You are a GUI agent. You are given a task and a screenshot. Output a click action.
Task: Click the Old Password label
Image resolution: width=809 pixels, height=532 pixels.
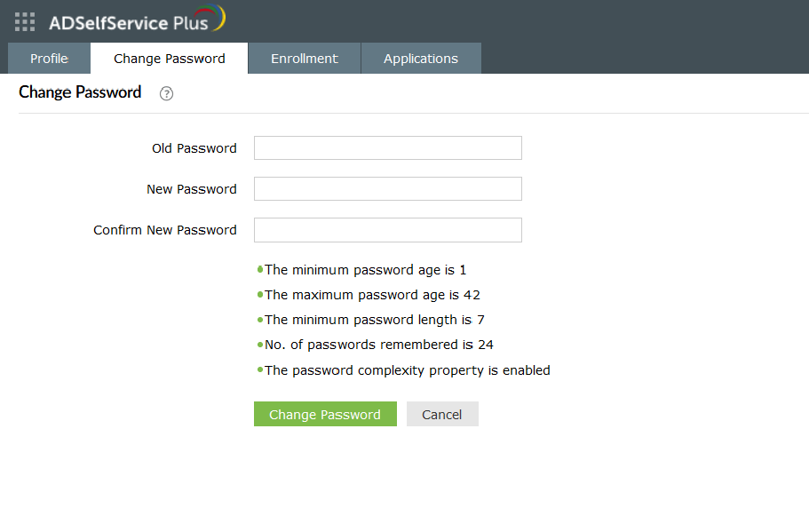pyautogui.click(x=194, y=148)
